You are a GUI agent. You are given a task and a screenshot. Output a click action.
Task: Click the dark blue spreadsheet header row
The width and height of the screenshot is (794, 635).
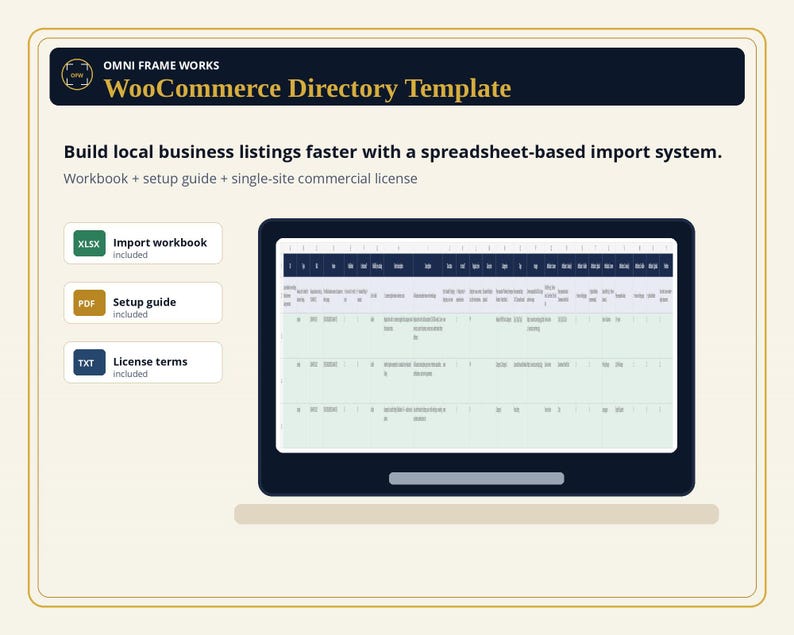[478, 265]
